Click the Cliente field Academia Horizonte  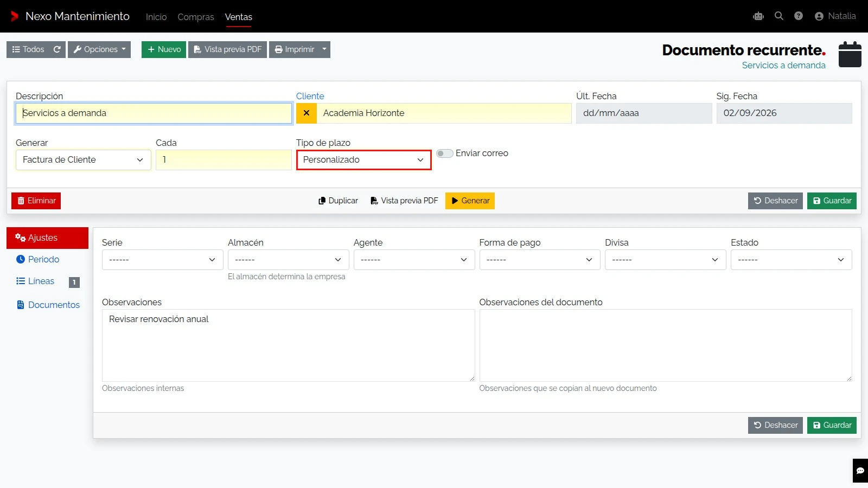click(444, 113)
